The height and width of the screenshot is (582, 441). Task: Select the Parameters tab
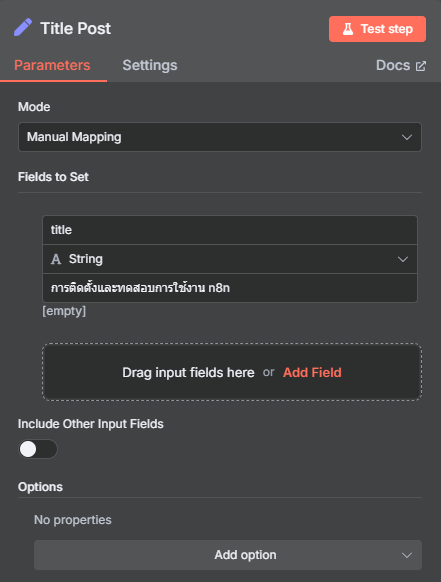tap(52, 65)
